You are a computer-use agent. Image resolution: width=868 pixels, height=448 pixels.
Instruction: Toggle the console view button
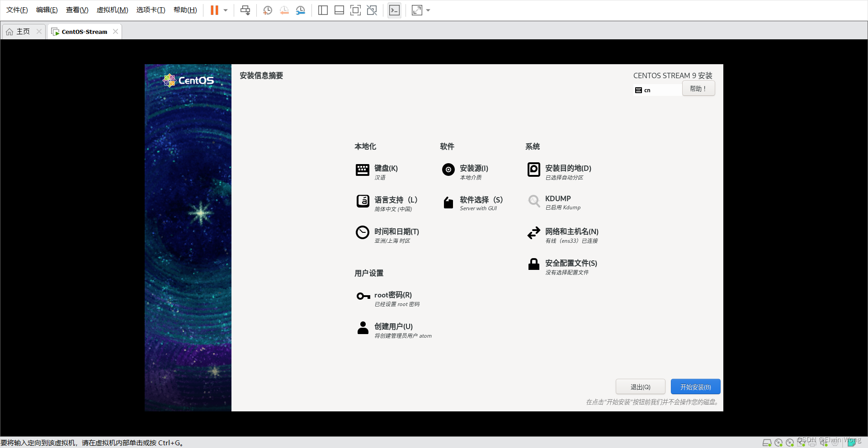pyautogui.click(x=394, y=10)
